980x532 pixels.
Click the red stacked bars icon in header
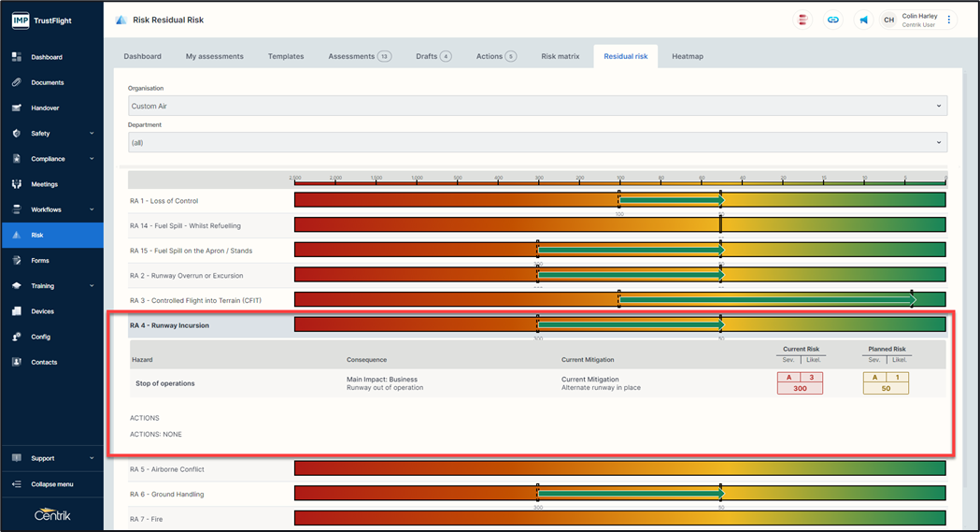802,20
